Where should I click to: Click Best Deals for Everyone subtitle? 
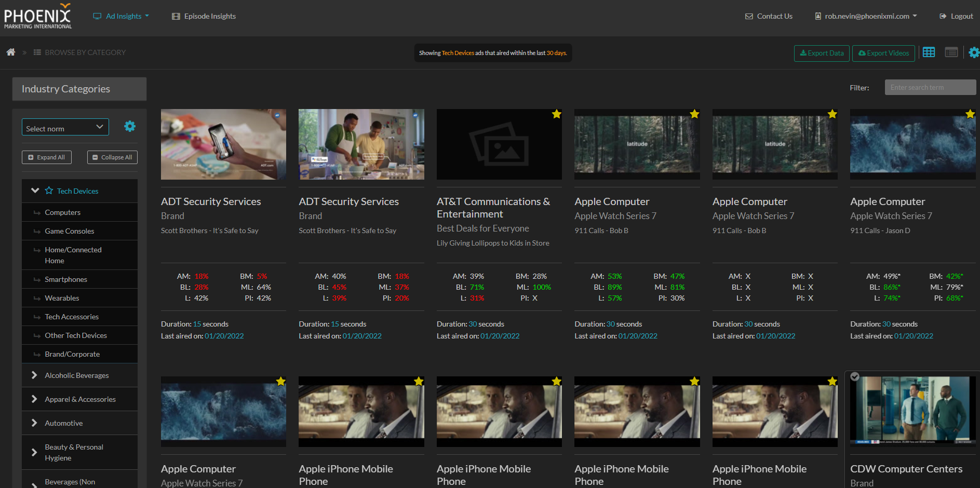point(483,228)
